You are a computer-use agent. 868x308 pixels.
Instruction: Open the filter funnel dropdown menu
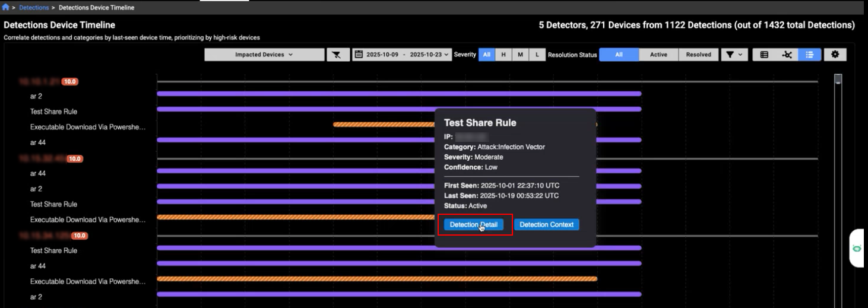(734, 55)
